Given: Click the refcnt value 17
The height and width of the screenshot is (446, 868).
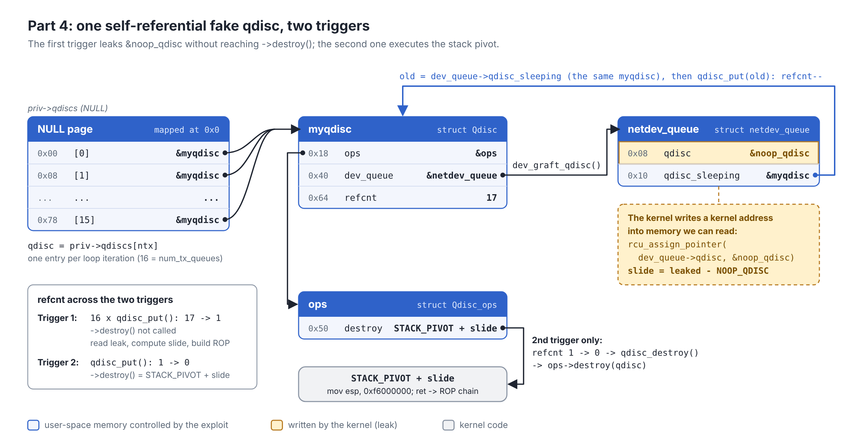Looking at the screenshot, I should [491, 198].
